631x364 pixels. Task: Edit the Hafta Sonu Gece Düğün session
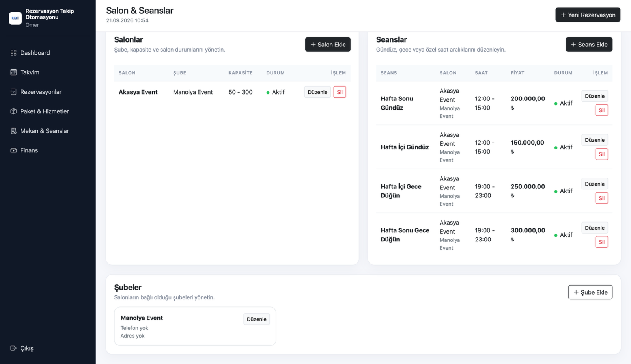[594, 228]
